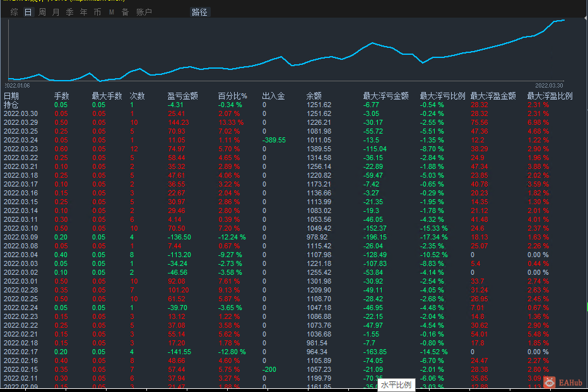Click the 盈亏金额 column header
588x392 pixels.
(182, 96)
